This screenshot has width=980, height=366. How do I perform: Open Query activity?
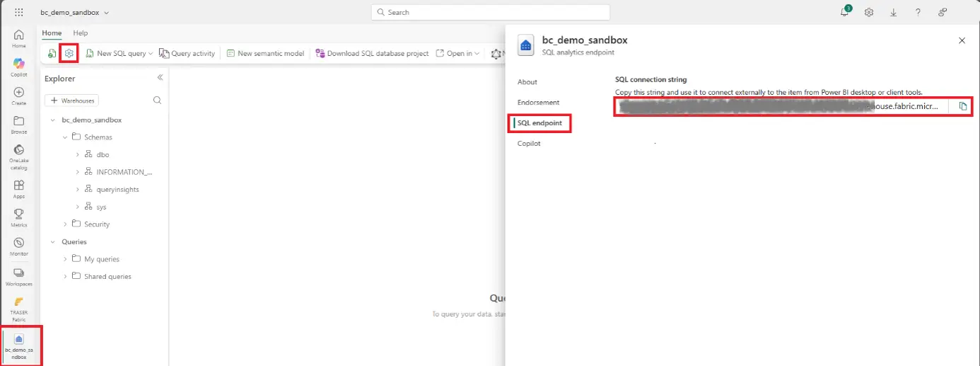pos(187,53)
